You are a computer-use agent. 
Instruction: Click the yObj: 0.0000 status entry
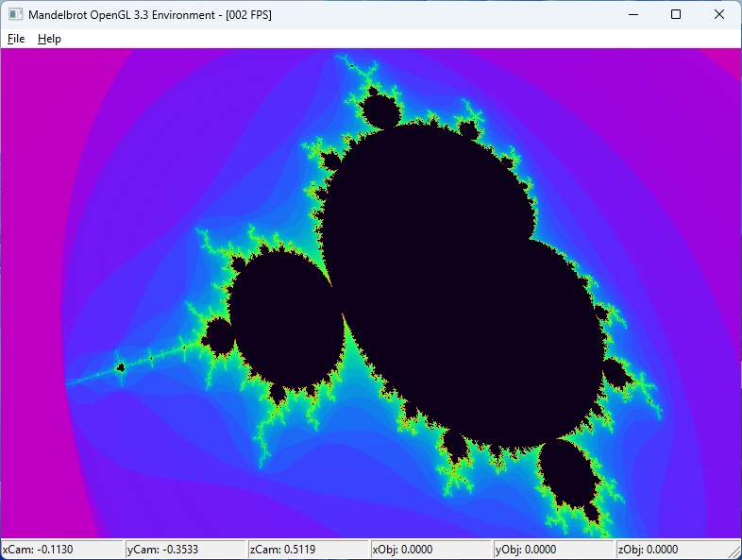[x=553, y=550]
